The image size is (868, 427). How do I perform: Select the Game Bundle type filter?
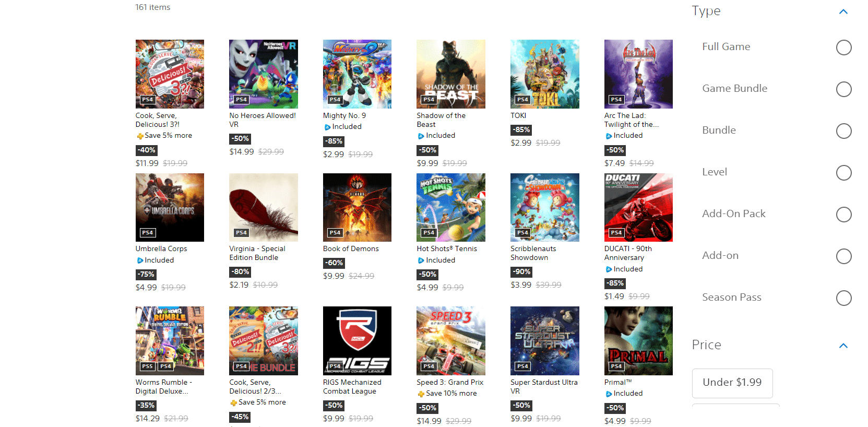843,89
